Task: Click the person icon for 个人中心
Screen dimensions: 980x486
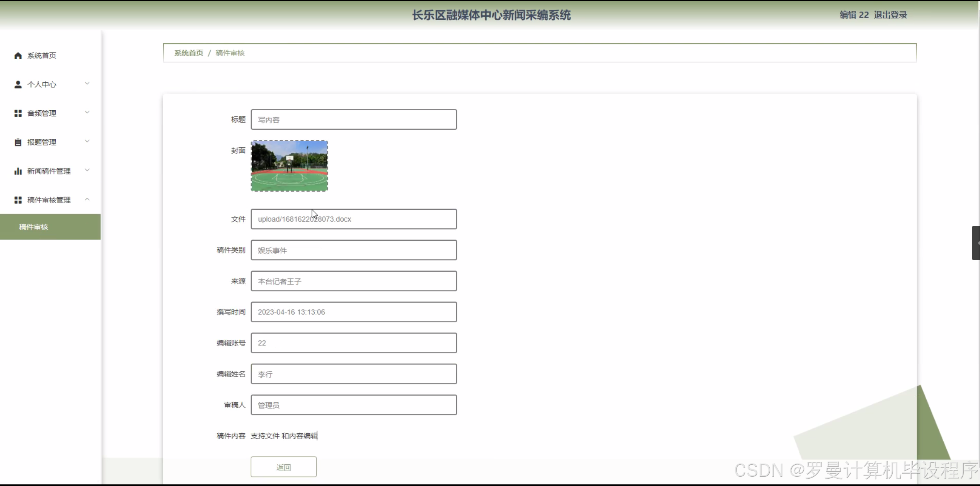Action: pos(18,84)
